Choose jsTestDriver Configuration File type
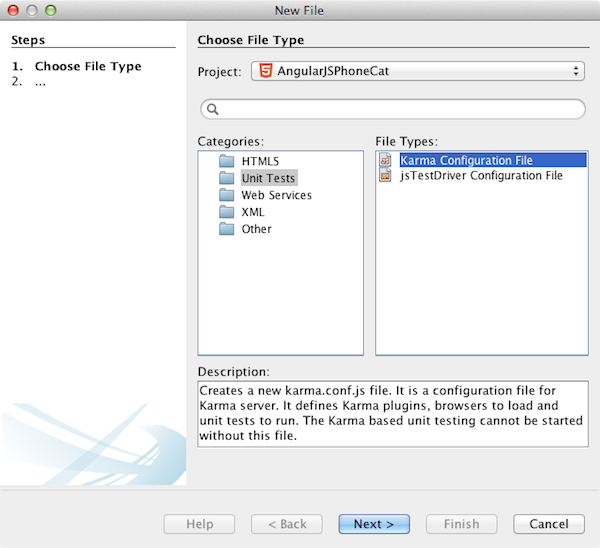Image resolution: width=600 pixels, height=548 pixels. (x=480, y=176)
